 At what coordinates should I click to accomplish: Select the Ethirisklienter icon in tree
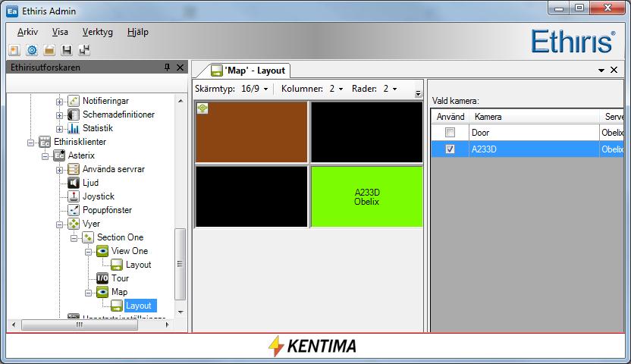tap(45, 142)
